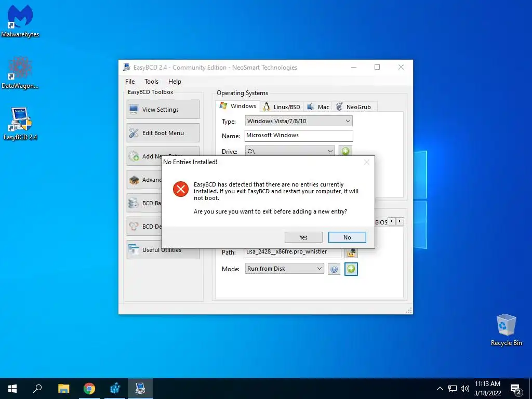
Task: Click the taskbar search magnifier
Action: coord(37,389)
